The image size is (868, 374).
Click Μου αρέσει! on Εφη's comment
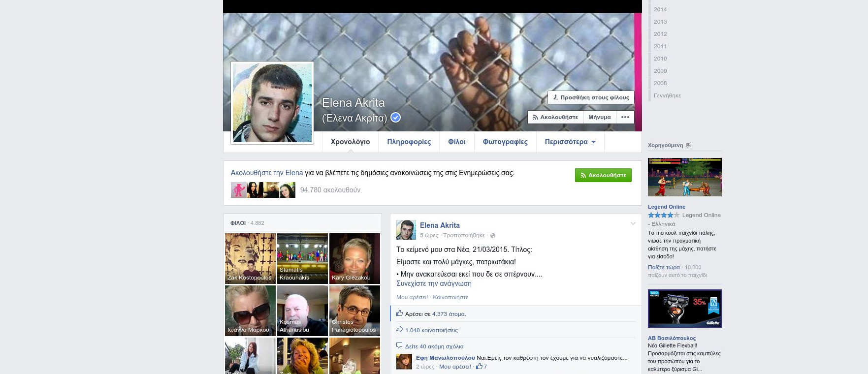tap(455, 367)
